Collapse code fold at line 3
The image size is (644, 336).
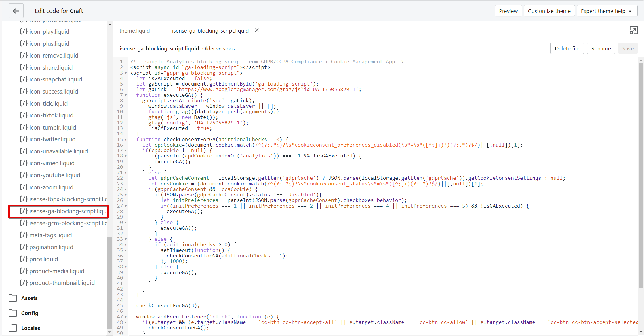[126, 73]
